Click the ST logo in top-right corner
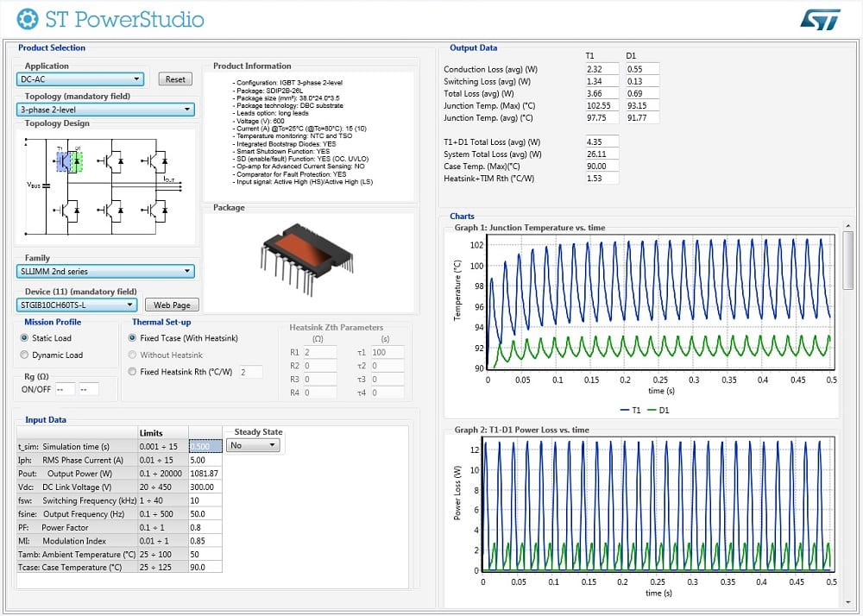 (x=819, y=18)
